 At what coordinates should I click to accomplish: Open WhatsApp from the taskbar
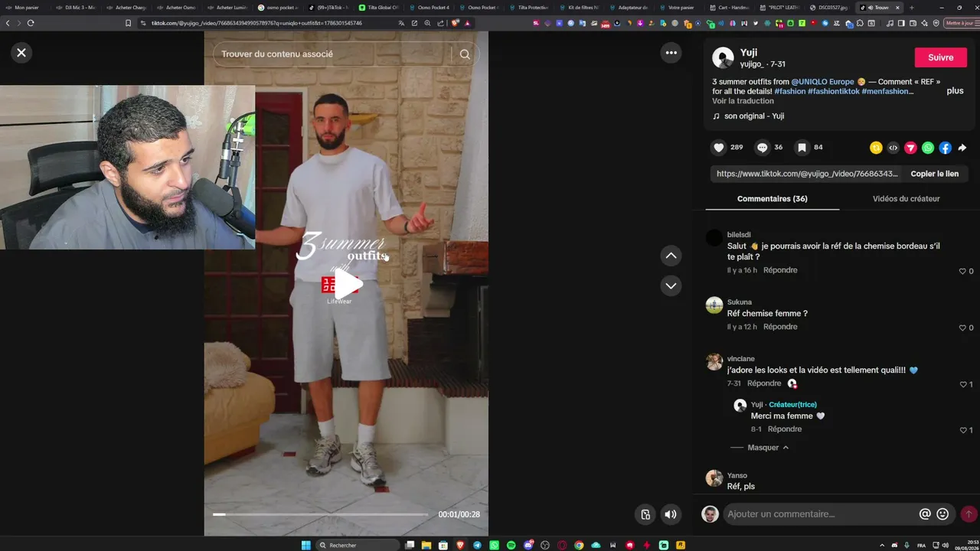[495, 545]
